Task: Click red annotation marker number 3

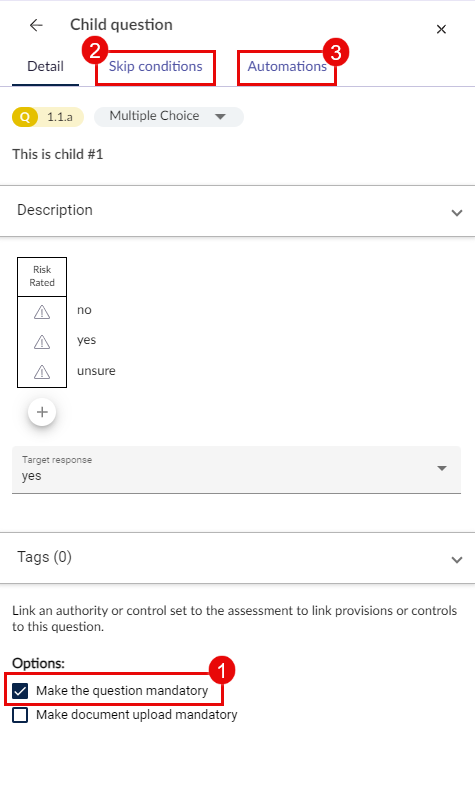Action: click(x=336, y=52)
